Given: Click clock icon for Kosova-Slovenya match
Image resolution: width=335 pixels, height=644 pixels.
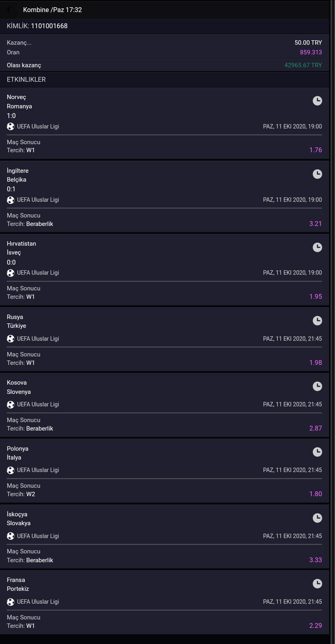Looking at the screenshot, I should 317,386.
